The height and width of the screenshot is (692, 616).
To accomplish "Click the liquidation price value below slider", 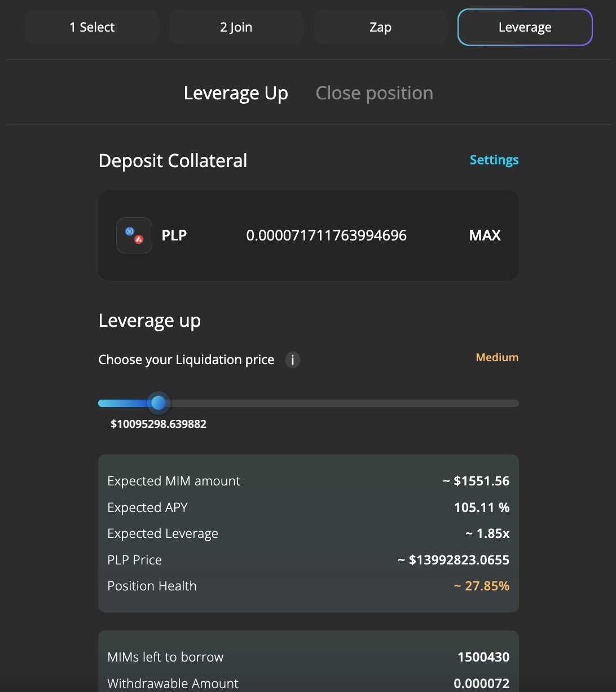I will tap(159, 424).
